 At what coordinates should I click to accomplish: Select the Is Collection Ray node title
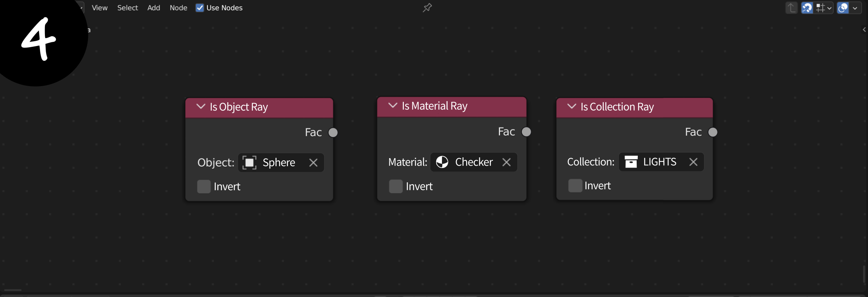click(x=617, y=107)
